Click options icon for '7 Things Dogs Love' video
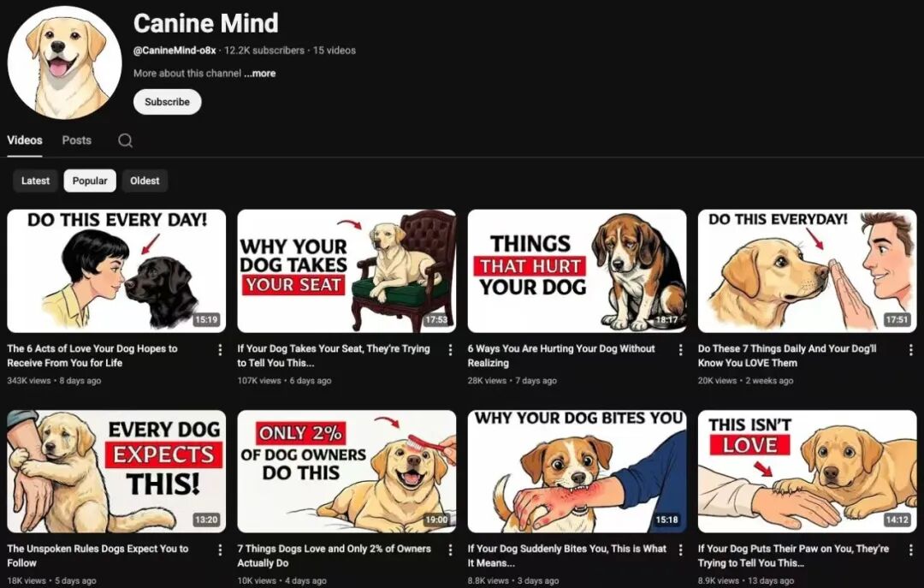Screen dimensions: 924x588 pos(451,549)
